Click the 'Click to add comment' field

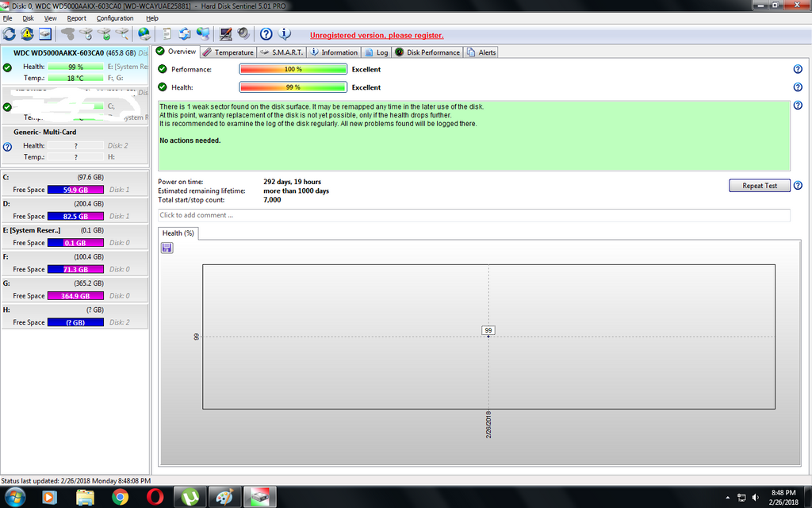474,215
